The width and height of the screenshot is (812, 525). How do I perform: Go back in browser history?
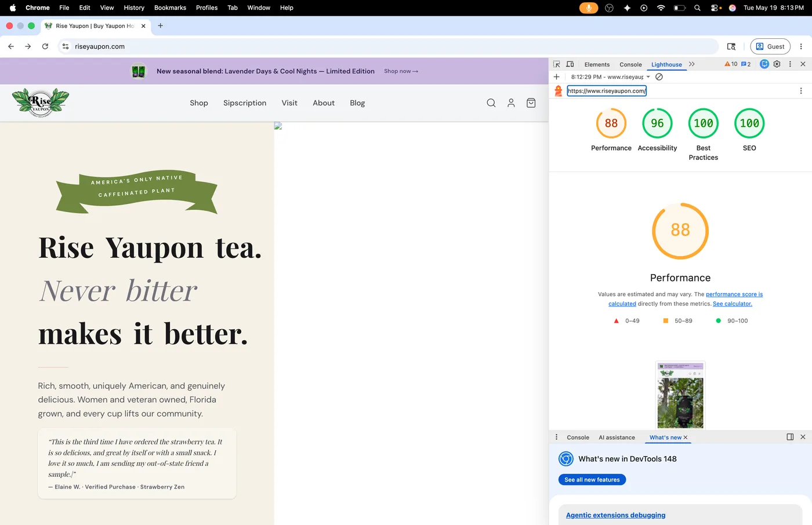click(x=11, y=46)
